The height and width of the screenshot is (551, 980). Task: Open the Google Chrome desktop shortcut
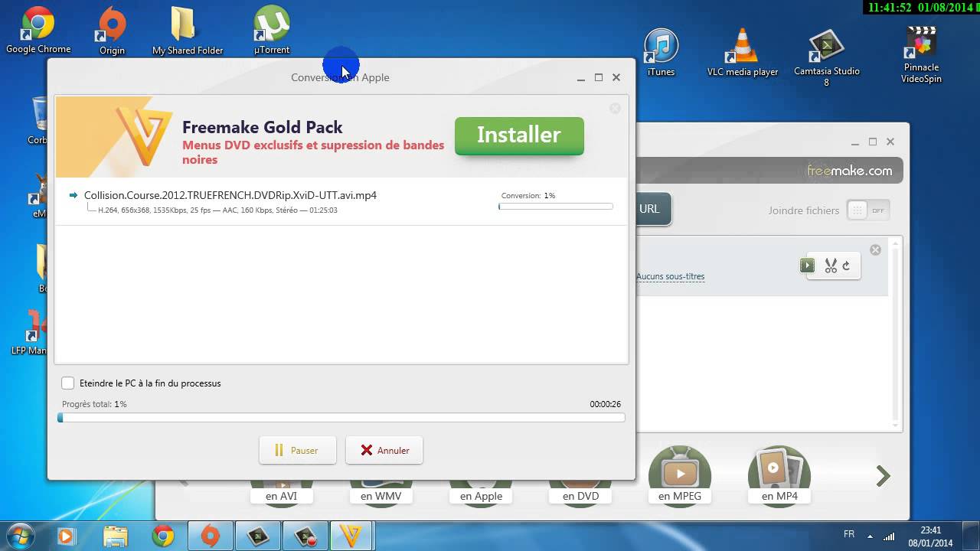pos(38,31)
